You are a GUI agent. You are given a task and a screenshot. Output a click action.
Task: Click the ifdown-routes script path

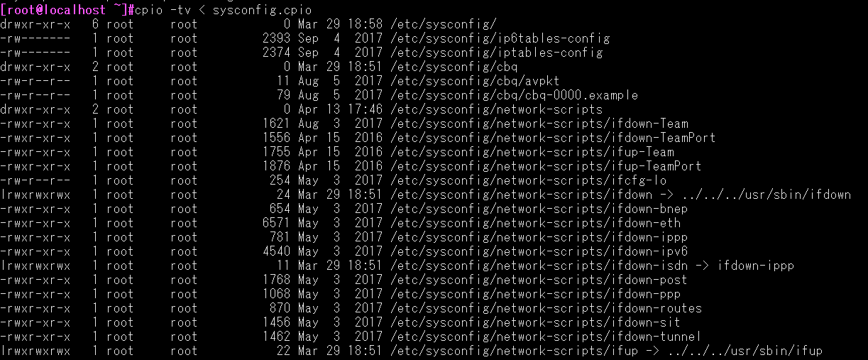[546, 308]
